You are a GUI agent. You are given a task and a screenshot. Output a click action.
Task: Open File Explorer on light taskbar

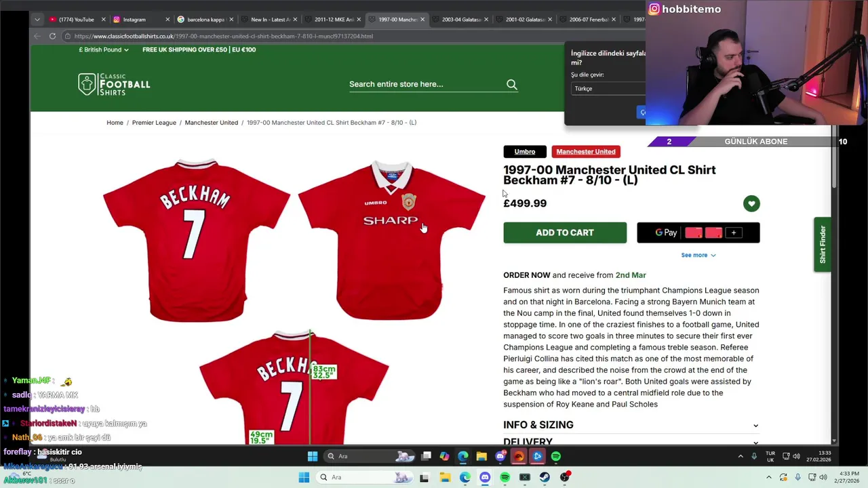[445, 478]
